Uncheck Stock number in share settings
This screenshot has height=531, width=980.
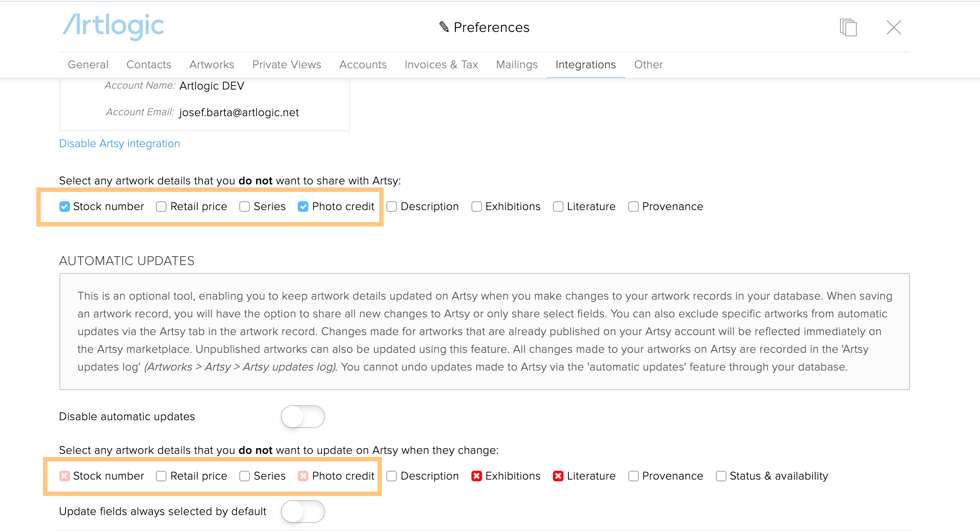[65, 207]
